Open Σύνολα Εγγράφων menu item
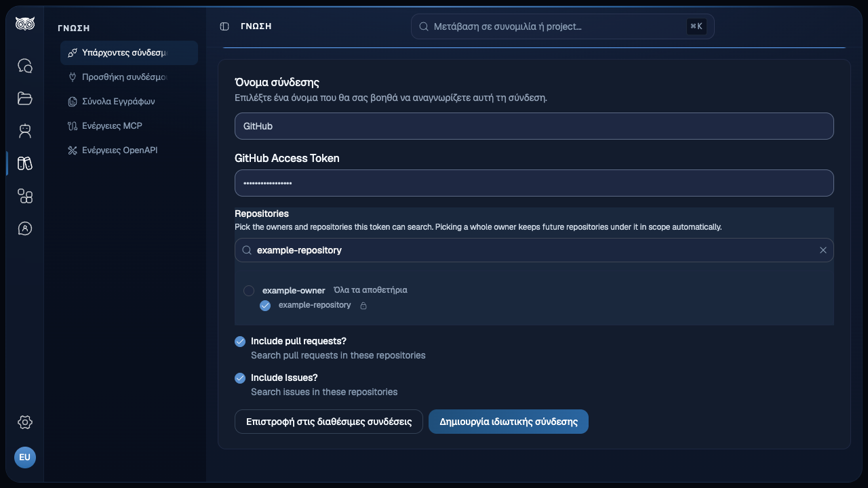 129,102
